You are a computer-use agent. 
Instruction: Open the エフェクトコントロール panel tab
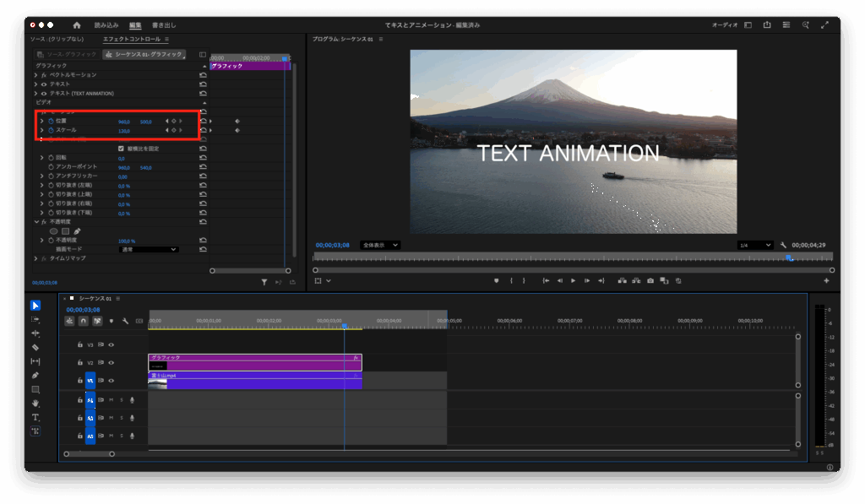pyautogui.click(x=130, y=40)
